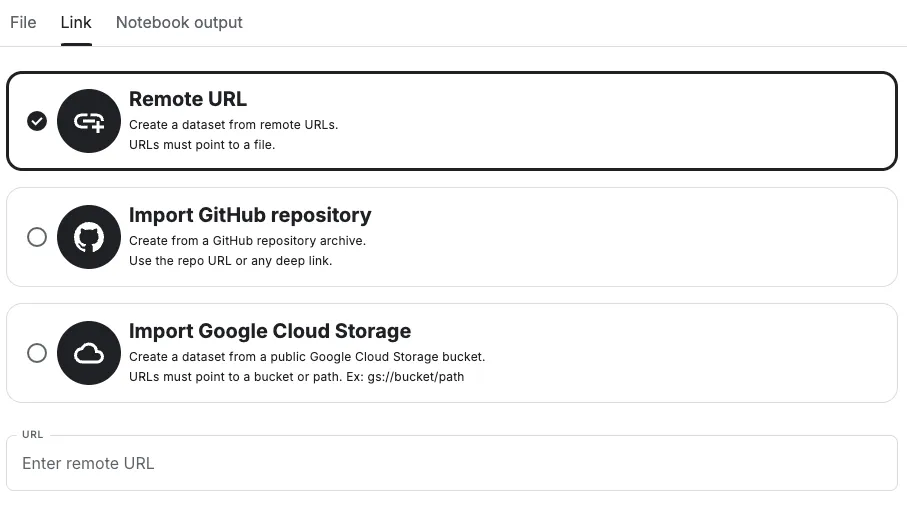Click the Enter remote URL input field
The image size is (907, 508).
451,463
